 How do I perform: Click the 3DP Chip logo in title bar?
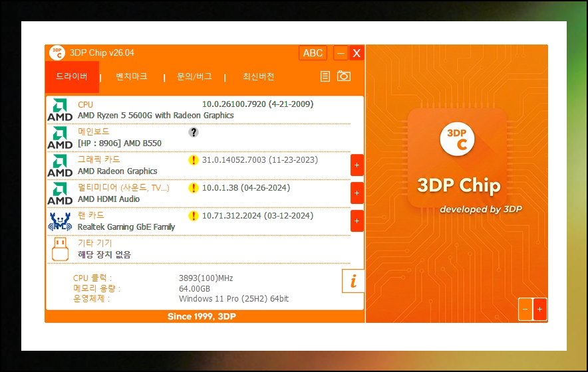57,53
